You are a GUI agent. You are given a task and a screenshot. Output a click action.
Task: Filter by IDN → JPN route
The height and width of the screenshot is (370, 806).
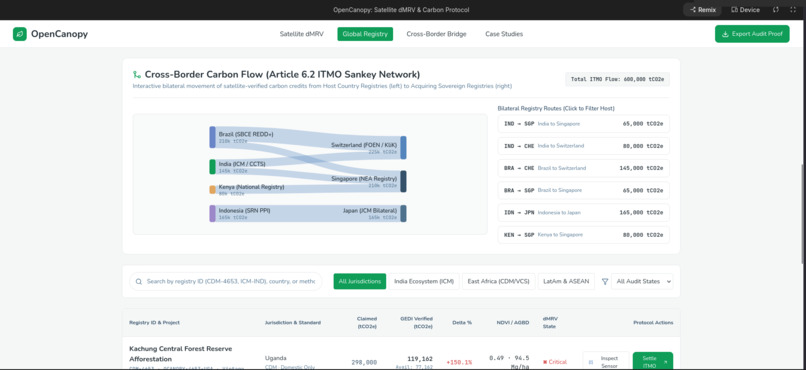[x=583, y=212]
